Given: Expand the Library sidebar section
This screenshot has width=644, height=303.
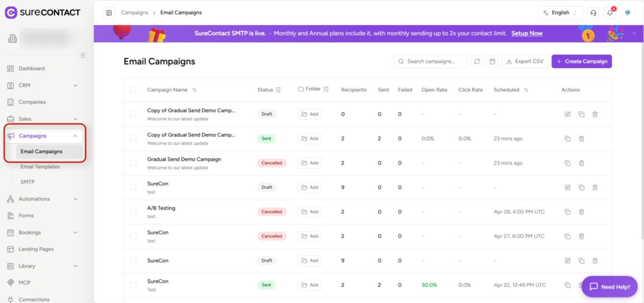Looking at the screenshot, I should [x=75, y=266].
